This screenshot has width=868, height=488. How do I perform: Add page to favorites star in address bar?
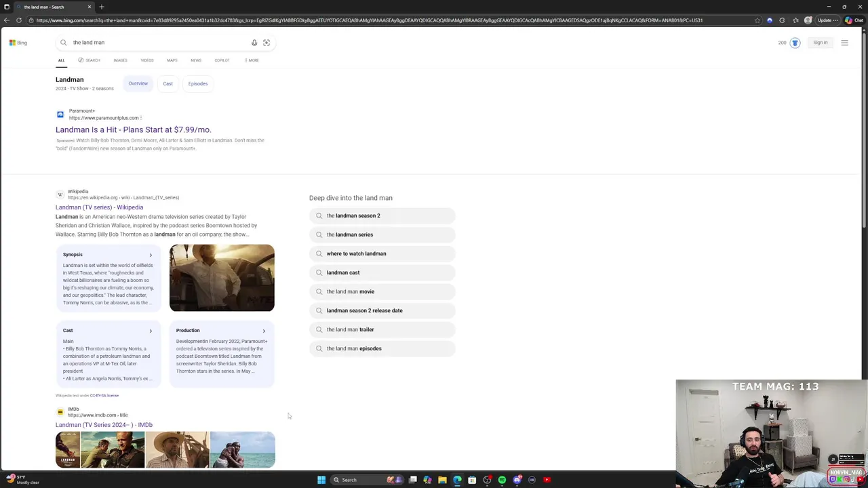(757, 20)
